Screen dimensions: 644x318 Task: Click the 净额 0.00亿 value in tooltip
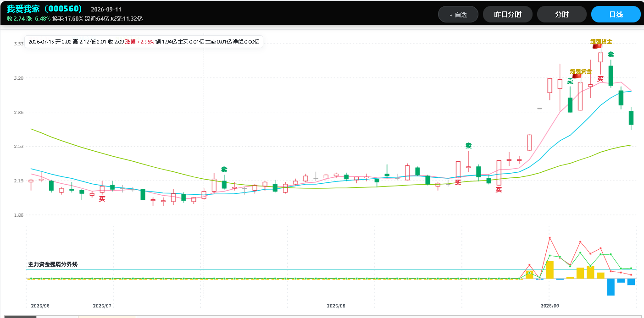point(246,42)
